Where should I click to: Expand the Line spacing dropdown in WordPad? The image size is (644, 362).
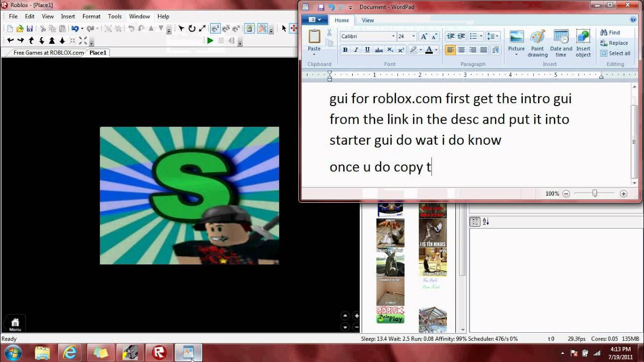(497, 36)
